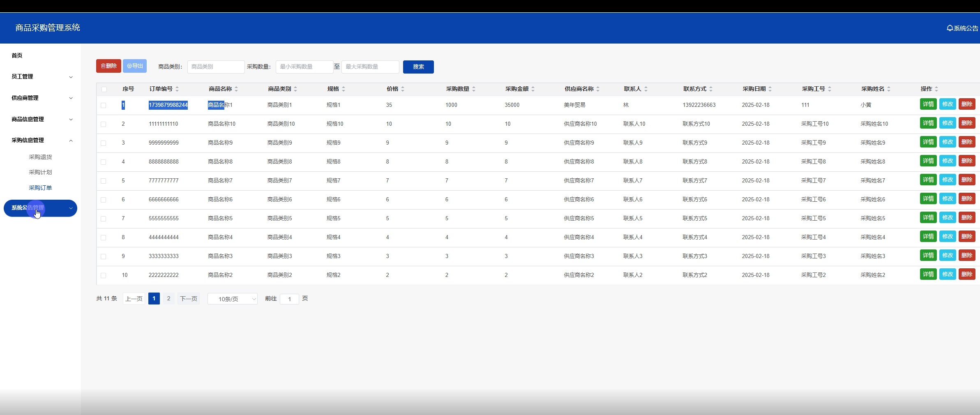Click 详情 for the first order row
The width and height of the screenshot is (980, 415).
[x=928, y=104]
